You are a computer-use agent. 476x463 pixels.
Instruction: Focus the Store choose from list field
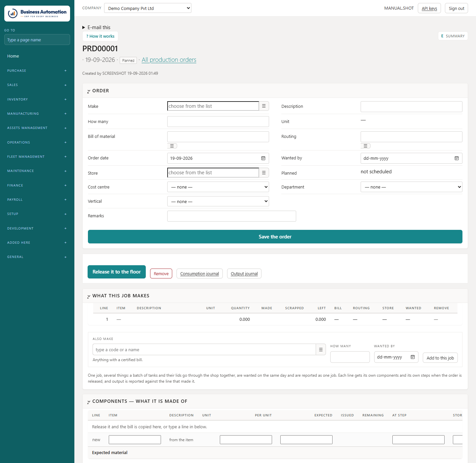[213, 173]
